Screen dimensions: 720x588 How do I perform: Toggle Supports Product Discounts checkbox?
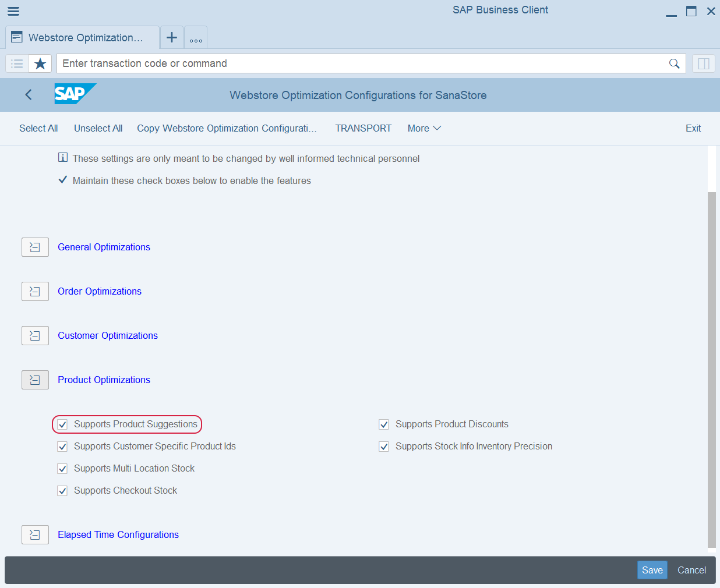pyautogui.click(x=384, y=424)
